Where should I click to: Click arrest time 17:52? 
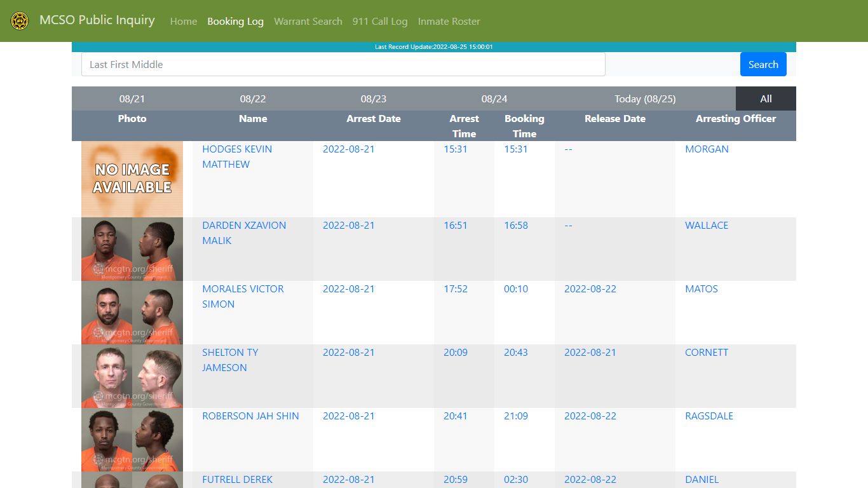(x=456, y=288)
